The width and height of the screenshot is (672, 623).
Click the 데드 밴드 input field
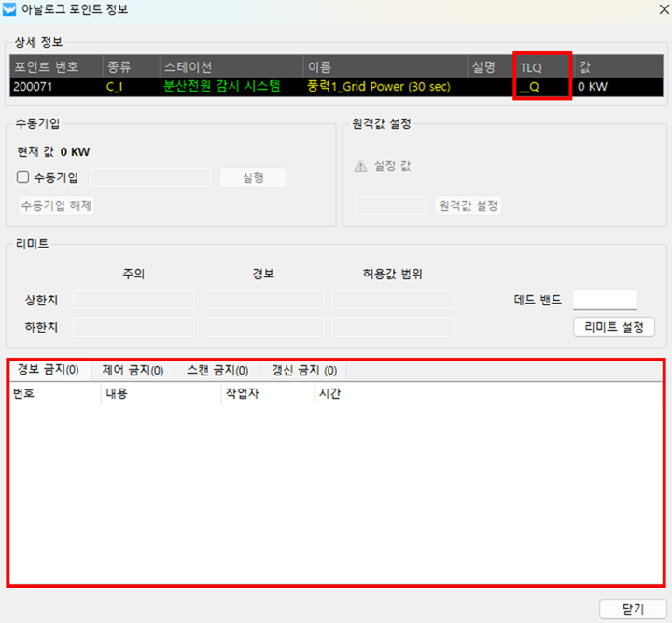click(x=604, y=300)
